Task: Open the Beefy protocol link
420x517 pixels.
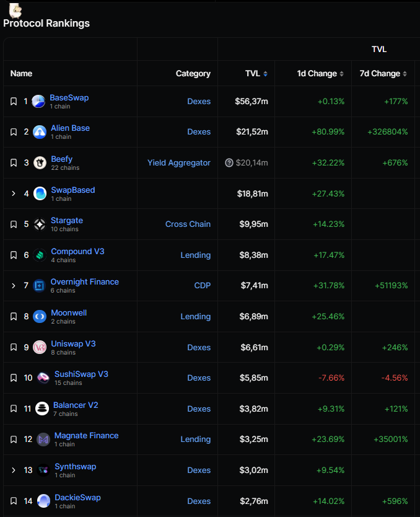Action: tap(61, 159)
